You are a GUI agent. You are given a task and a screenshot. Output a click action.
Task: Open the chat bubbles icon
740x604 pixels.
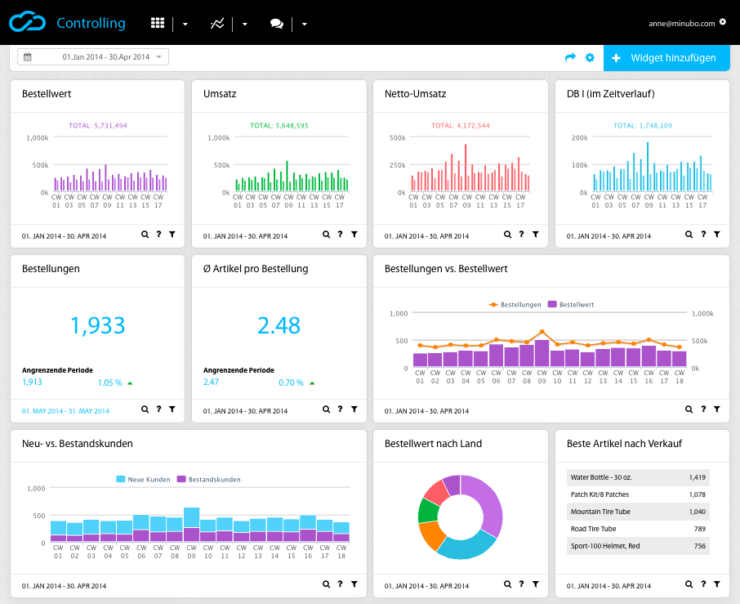pyautogui.click(x=277, y=24)
